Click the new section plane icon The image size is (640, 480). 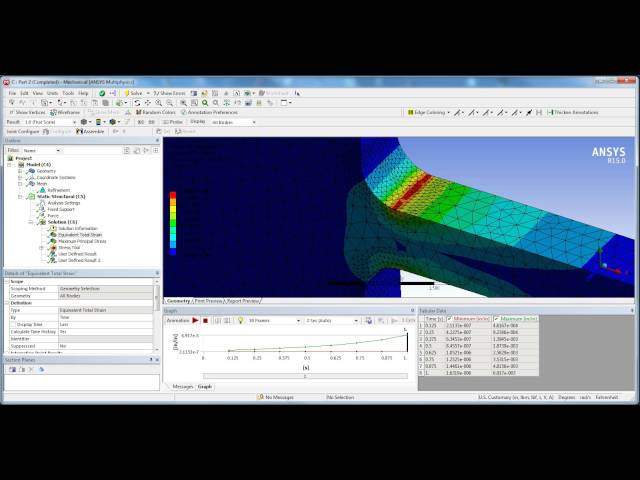tap(12, 370)
